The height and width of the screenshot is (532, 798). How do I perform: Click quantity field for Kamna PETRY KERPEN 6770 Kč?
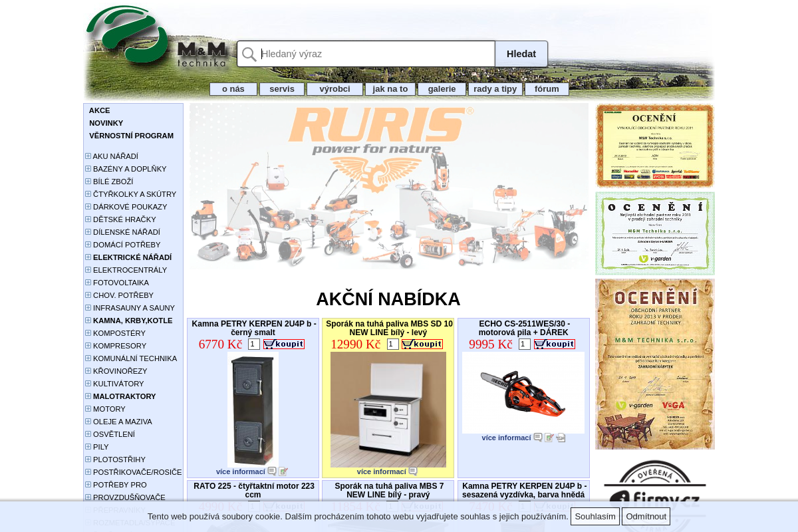(254, 344)
